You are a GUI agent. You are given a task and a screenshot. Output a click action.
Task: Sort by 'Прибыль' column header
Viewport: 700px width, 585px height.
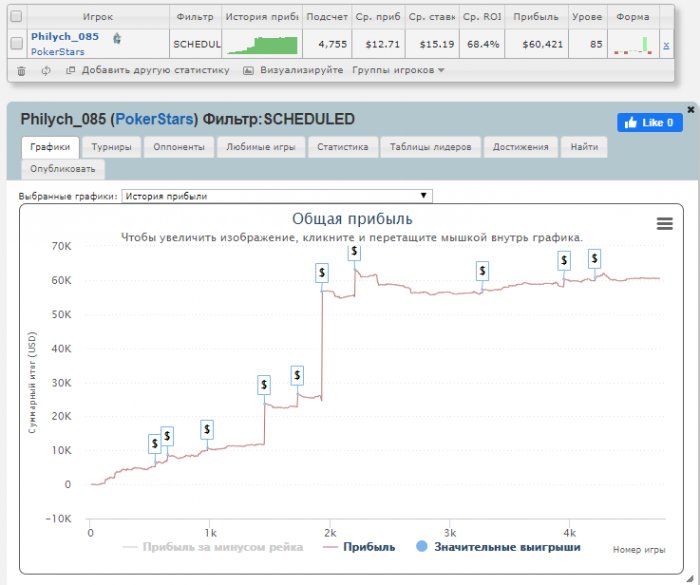(x=536, y=17)
